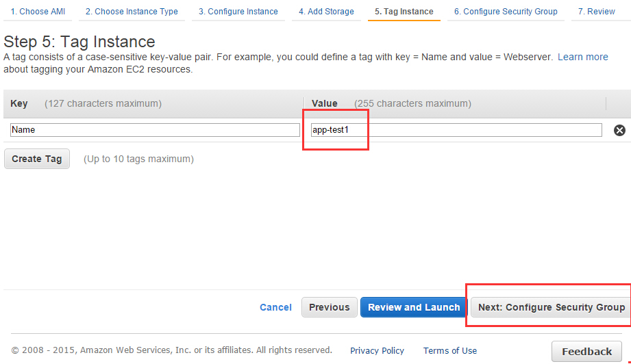Screen dimensions: 631x364
Task: Click Review and Launch button
Action: click(414, 307)
